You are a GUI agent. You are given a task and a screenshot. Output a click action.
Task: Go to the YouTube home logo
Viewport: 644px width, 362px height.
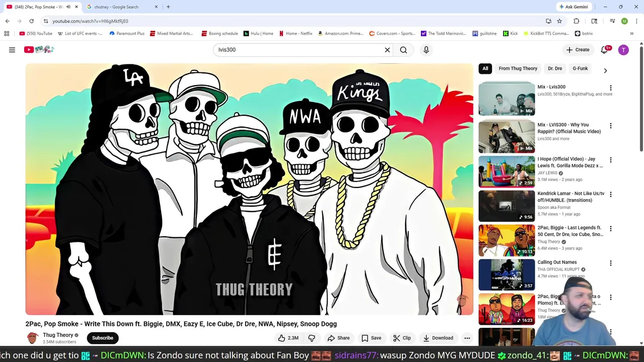39,49
